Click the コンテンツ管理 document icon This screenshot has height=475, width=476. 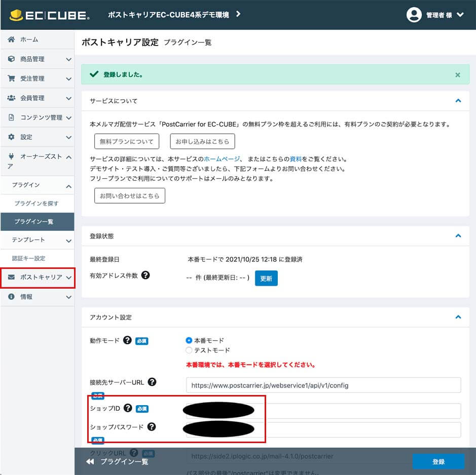(11, 117)
